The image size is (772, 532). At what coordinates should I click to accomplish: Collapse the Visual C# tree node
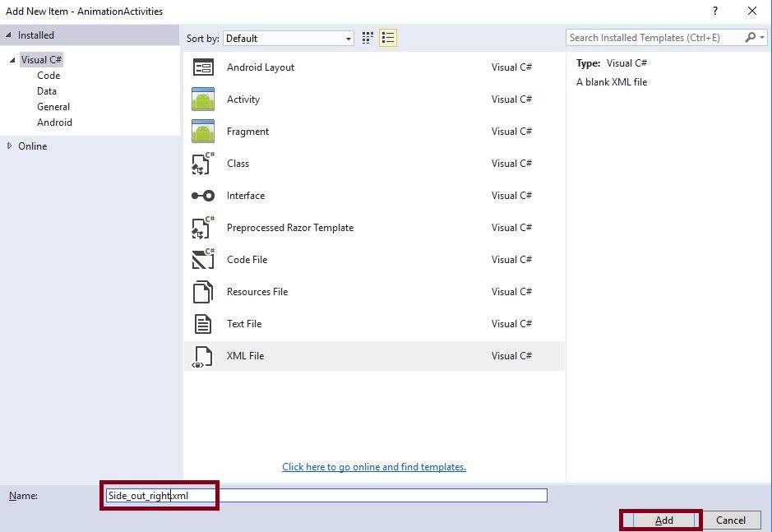[12, 59]
